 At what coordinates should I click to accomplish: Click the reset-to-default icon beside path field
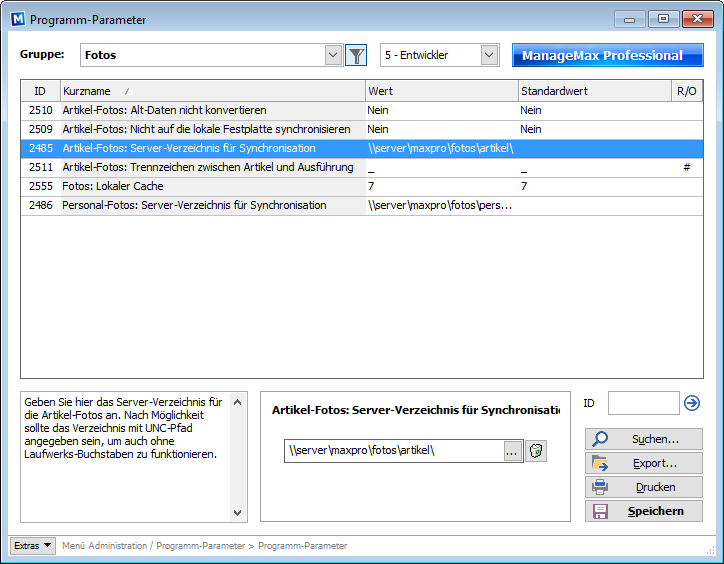[536, 451]
